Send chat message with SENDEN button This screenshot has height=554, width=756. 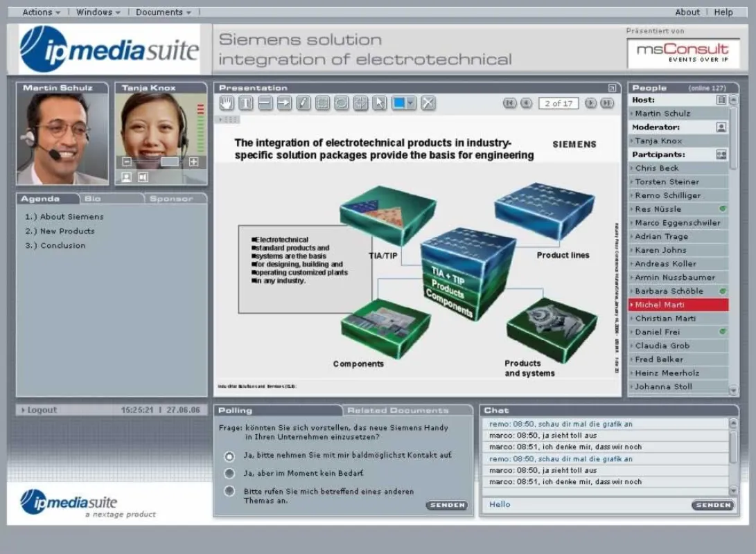coord(713,505)
